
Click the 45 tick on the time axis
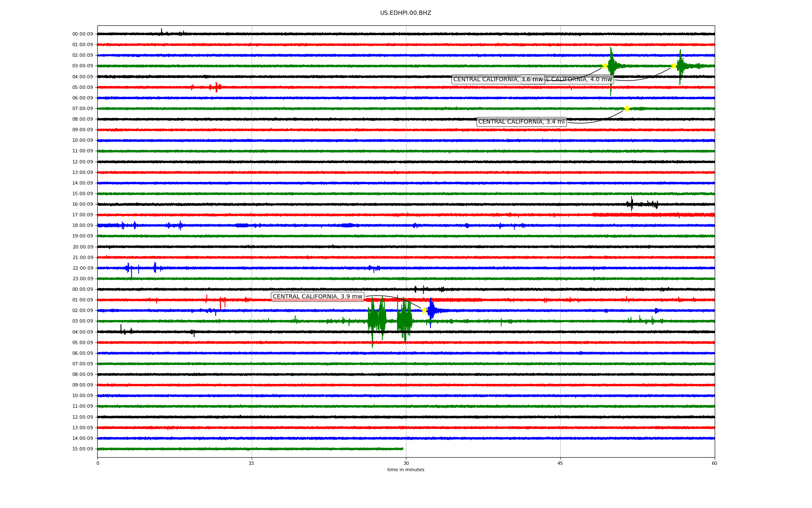pos(560,463)
